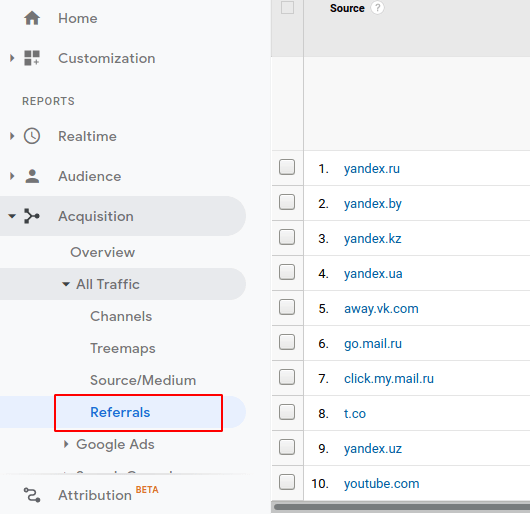Tick the away.vk.com row checkbox
Screen dimensions: 530x514
(287, 307)
